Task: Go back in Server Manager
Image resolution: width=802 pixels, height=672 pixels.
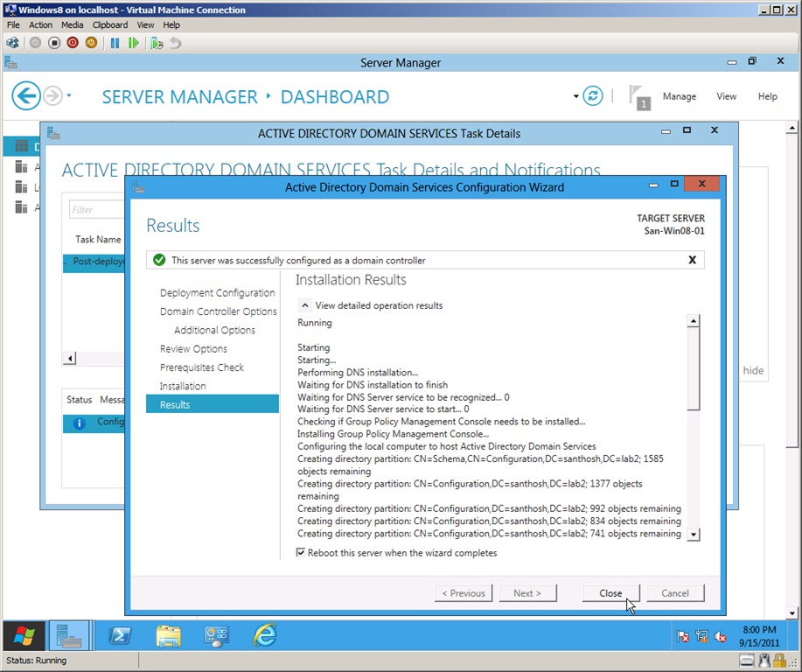Action: click(26, 95)
